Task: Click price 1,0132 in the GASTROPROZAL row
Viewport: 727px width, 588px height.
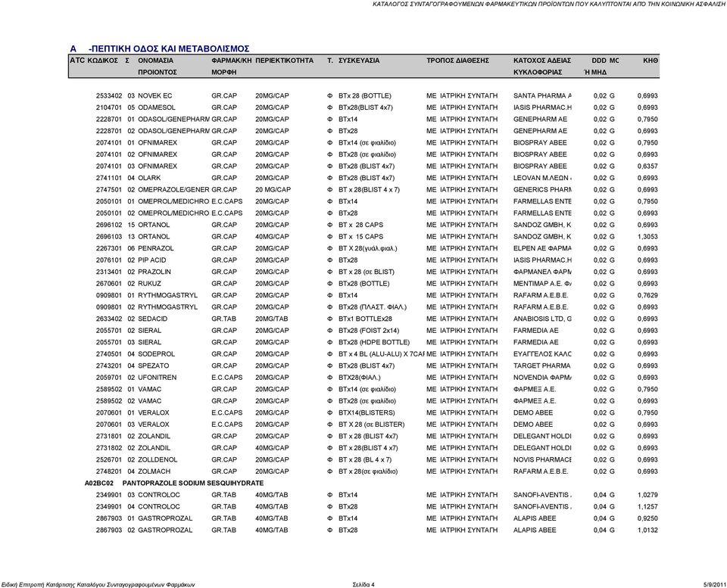Action: coord(647,530)
